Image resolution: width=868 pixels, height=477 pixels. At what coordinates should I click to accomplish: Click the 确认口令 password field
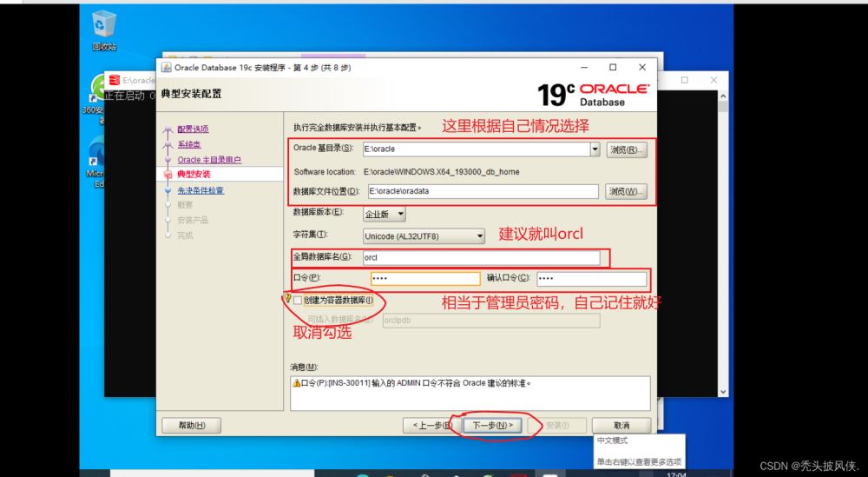pyautogui.click(x=590, y=279)
